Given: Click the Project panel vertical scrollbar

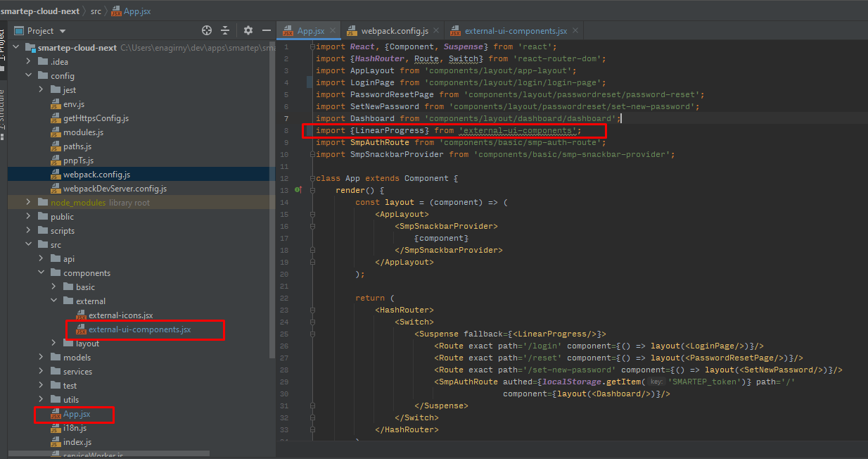Looking at the screenshot, I should point(272,199).
